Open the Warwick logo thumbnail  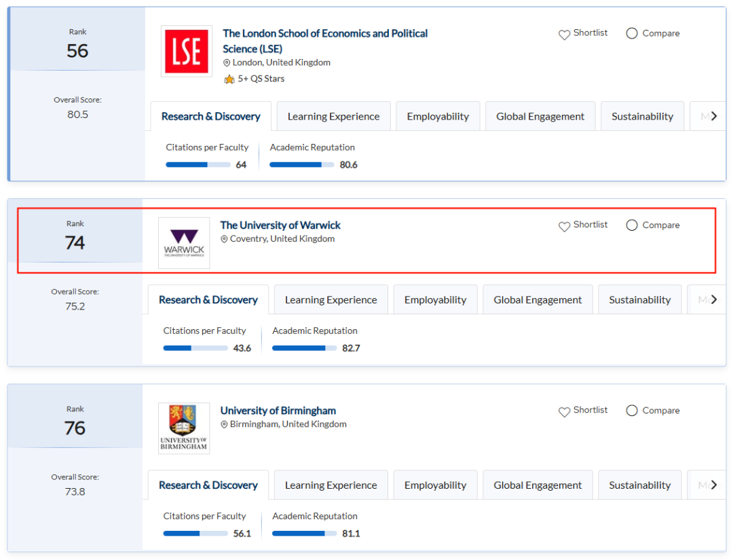point(184,243)
